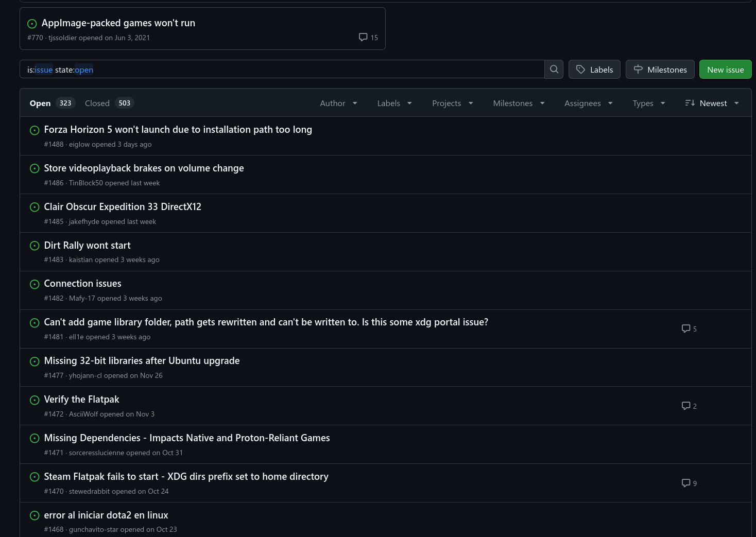Open the Types filter dropdown

649,103
